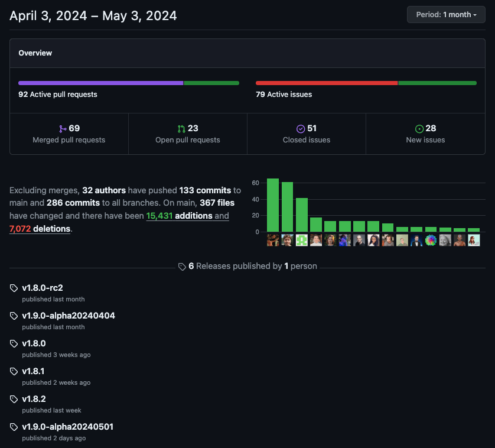Click the avatar of woman with long dark hair
The width and height of the screenshot is (495, 448).
373,241
